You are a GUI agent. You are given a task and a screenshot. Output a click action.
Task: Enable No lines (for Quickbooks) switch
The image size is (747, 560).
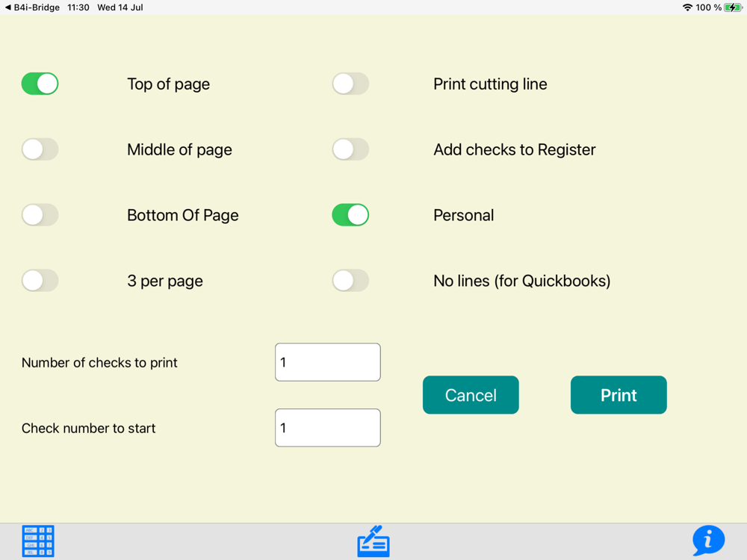click(350, 281)
